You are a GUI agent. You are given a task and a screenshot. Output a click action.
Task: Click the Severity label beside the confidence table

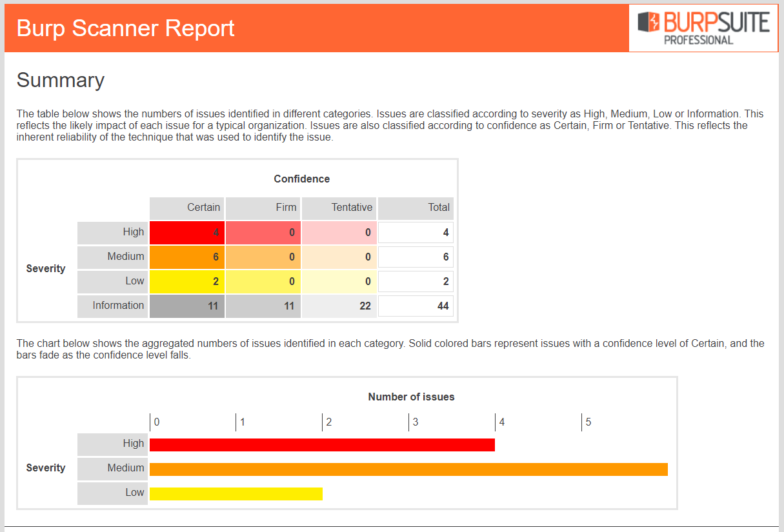point(46,269)
